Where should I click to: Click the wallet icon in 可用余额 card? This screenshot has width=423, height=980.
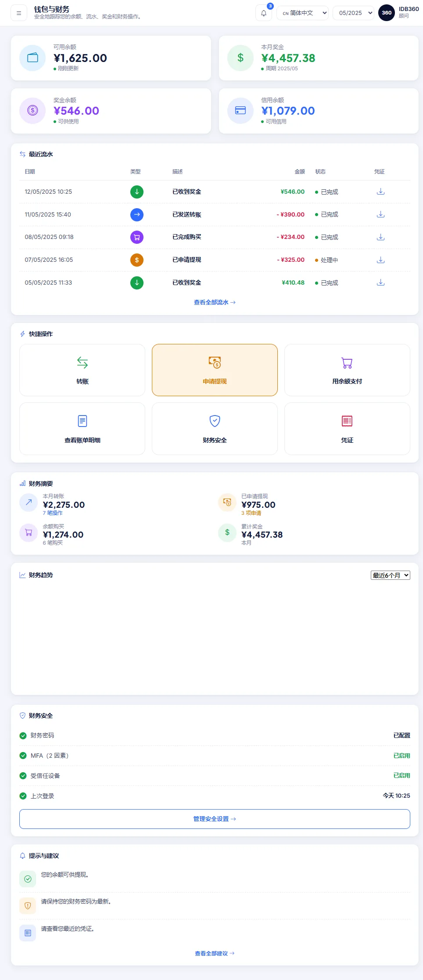tap(32, 58)
